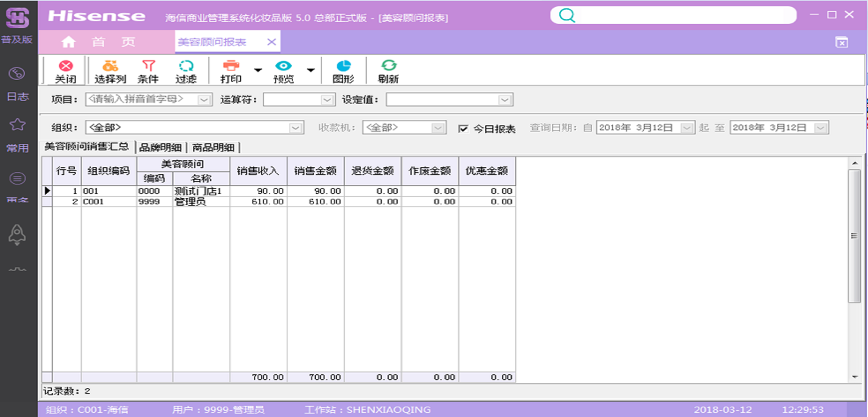Click the 过滤 toolbar icon
The image size is (868, 417).
point(186,66)
